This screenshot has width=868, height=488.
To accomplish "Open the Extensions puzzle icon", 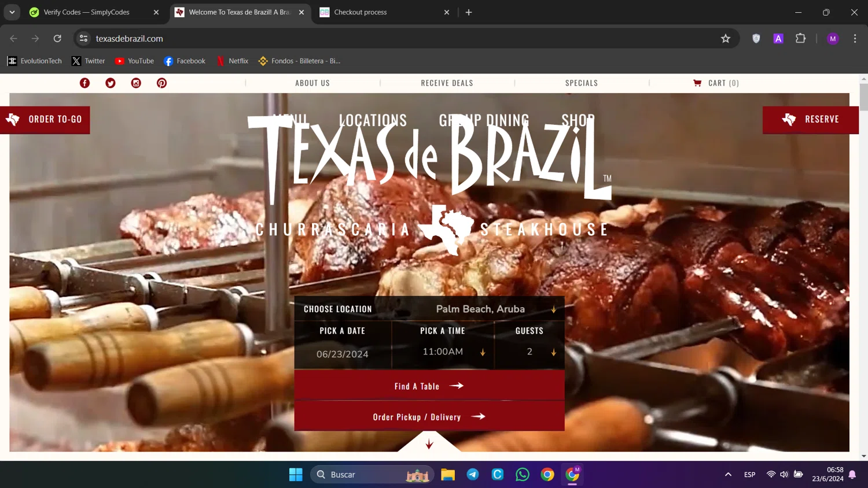I will coord(801,39).
